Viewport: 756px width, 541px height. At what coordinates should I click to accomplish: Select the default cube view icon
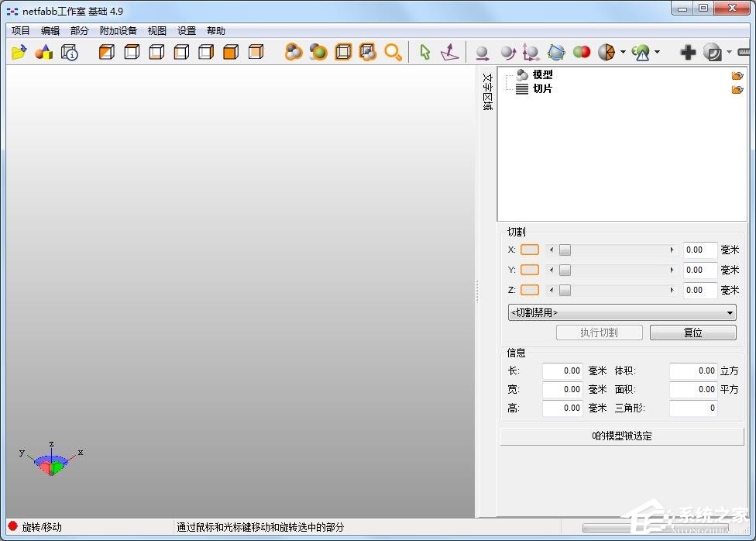click(106, 52)
